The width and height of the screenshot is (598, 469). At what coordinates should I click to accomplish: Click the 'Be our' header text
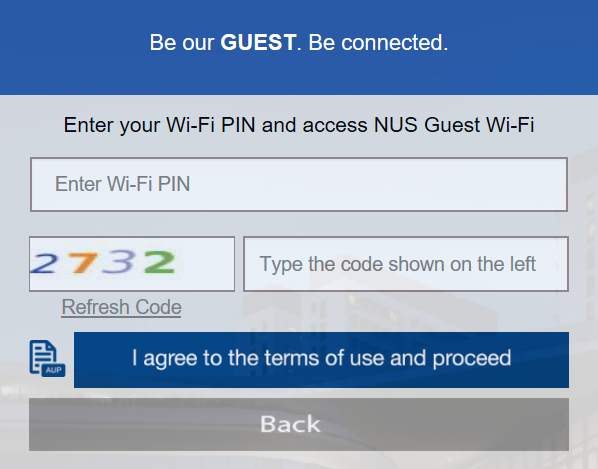click(182, 42)
